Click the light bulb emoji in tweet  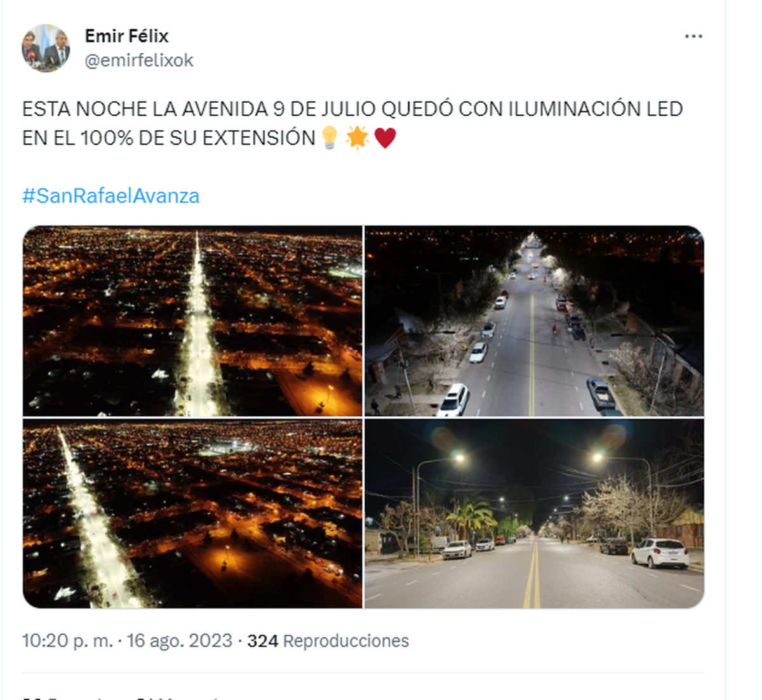point(329,137)
